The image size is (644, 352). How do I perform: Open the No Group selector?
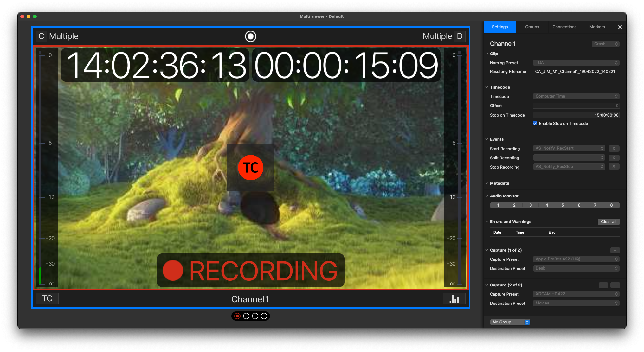click(x=510, y=322)
